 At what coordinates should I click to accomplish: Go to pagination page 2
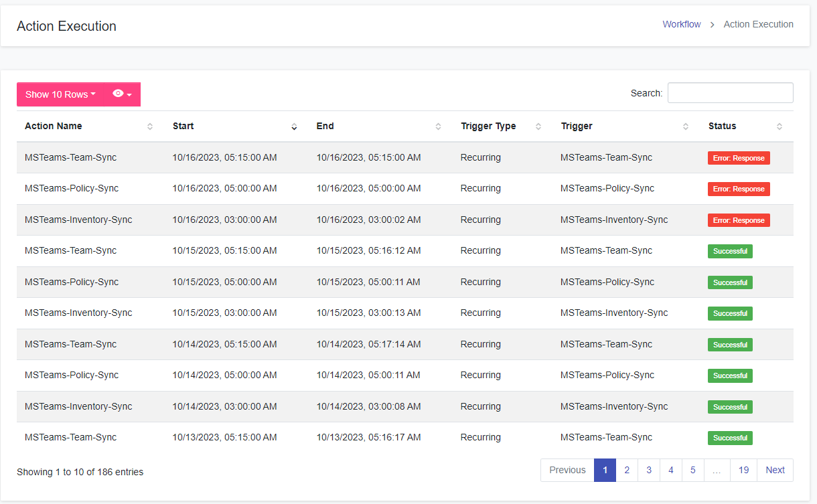(627, 470)
